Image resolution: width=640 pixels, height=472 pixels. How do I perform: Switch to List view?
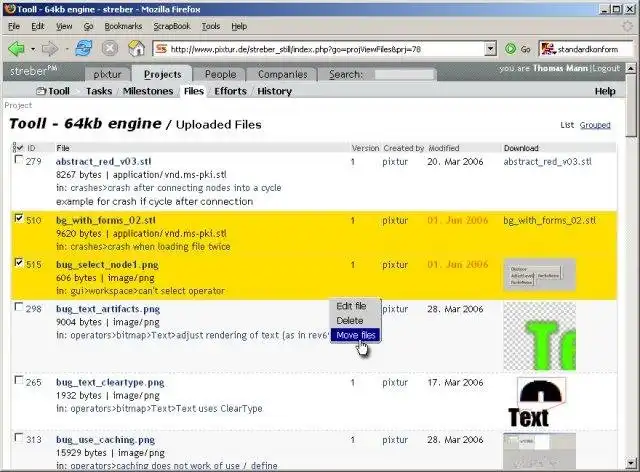(x=567, y=125)
